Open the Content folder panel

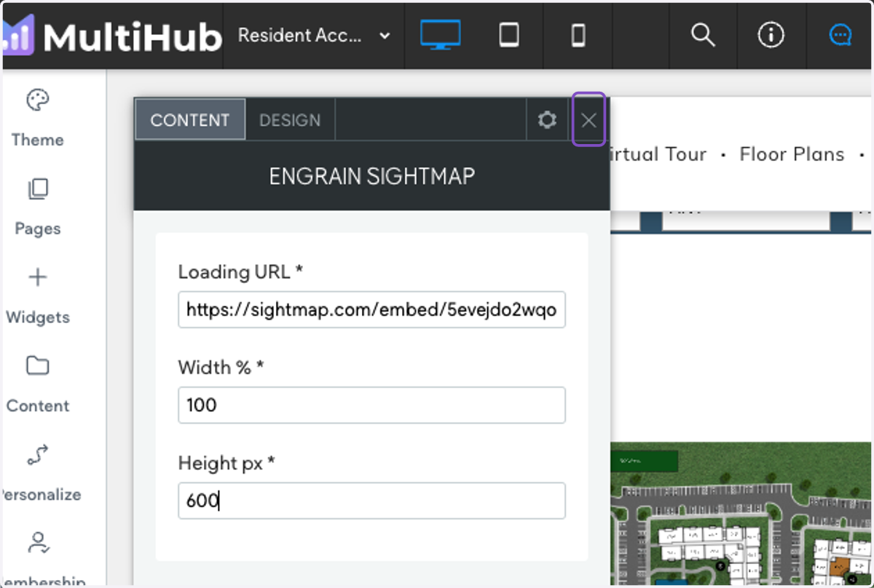(x=38, y=385)
